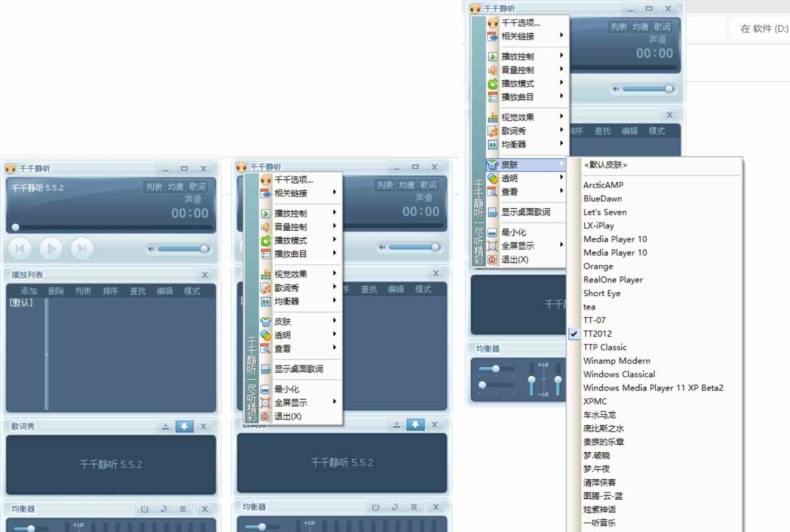Select the Winamp Modern skin
790x532 pixels.
tap(655, 361)
